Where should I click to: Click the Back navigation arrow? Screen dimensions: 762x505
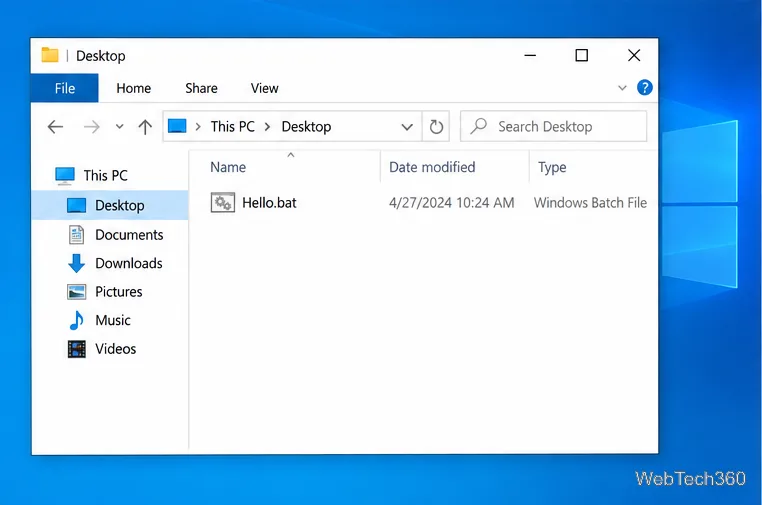[x=55, y=127]
